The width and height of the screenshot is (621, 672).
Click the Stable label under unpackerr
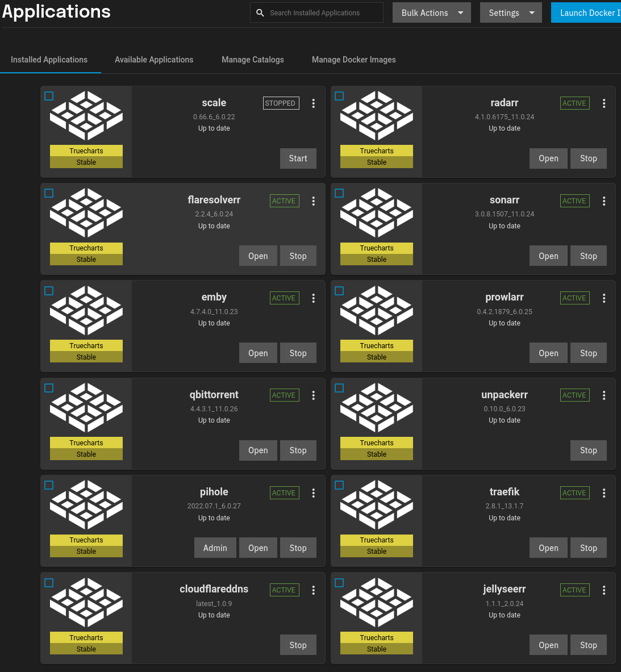pos(377,454)
